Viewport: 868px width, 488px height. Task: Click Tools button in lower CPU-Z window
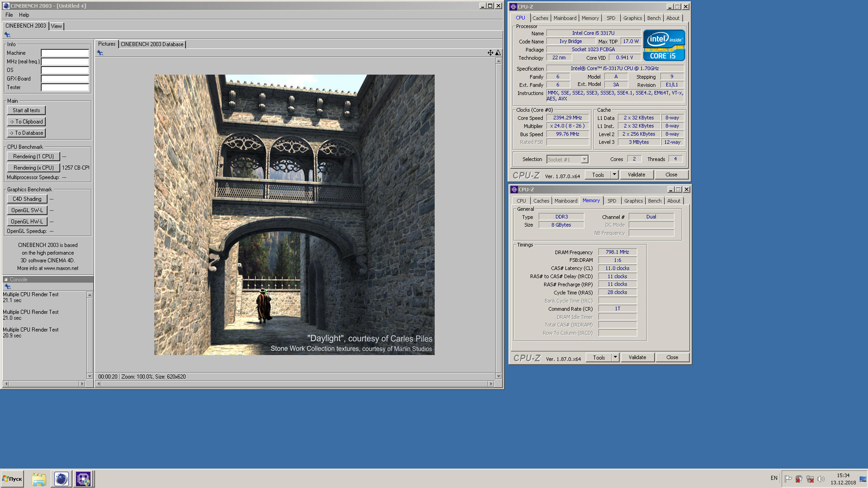(599, 357)
